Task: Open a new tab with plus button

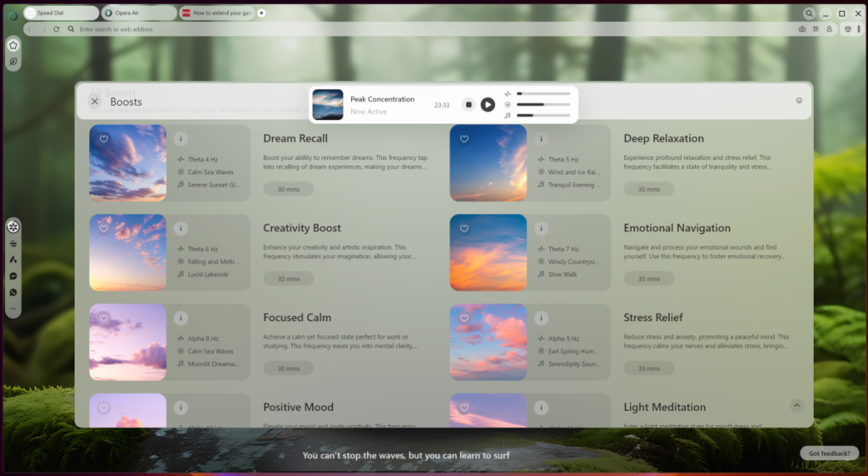Action: (261, 13)
